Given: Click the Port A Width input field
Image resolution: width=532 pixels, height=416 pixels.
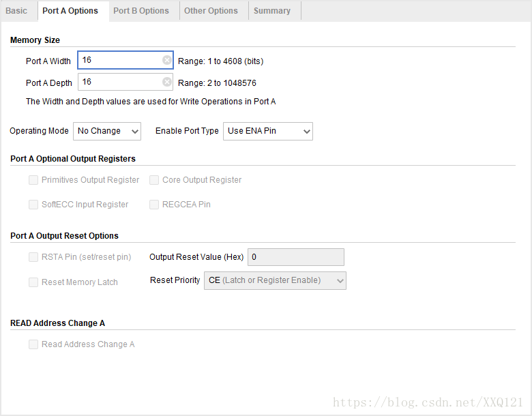Looking at the screenshot, I should (120, 61).
